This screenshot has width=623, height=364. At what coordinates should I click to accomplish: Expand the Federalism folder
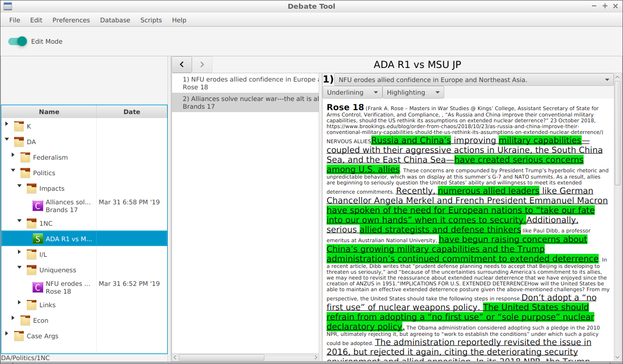tap(13, 155)
